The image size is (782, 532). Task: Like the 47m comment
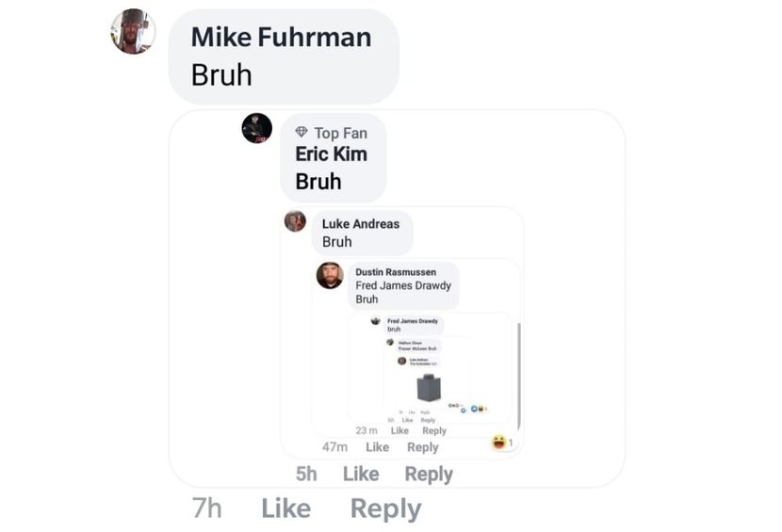pyautogui.click(x=377, y=446)
